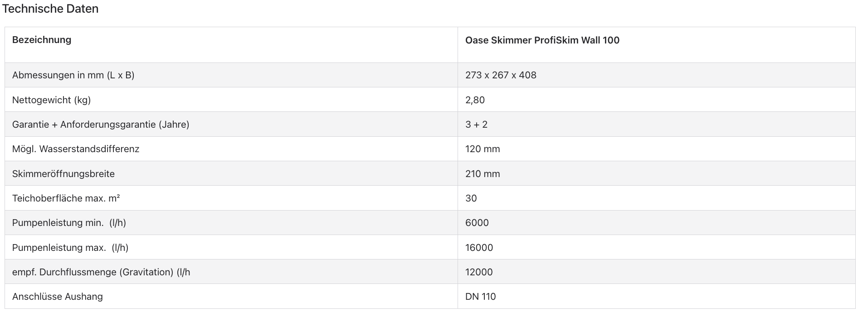Select the dimensions value 273 x 267 x 408
This screenshot has height=317, width=868.
500,75
